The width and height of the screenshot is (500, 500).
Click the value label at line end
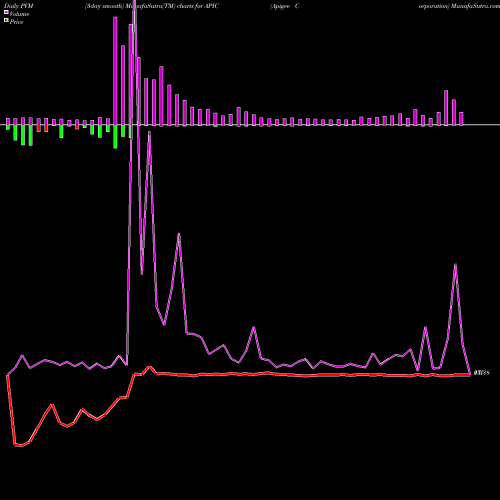point(481,373)
